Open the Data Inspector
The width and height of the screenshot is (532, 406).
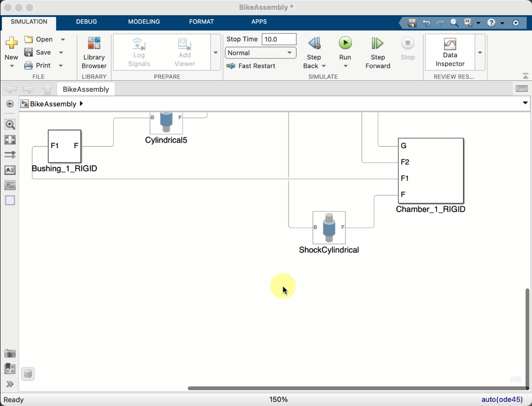point(450,50)
